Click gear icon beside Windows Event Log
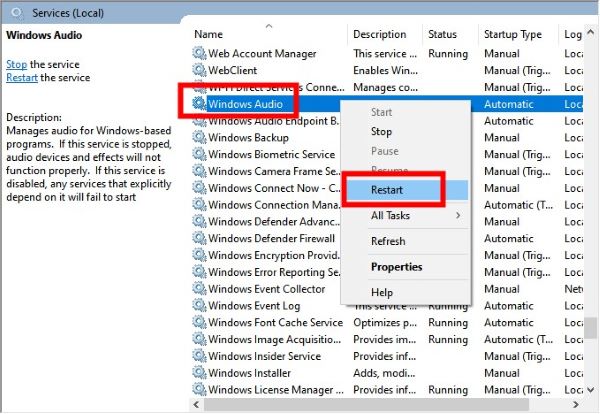Image resolution: width=600 pixels, height=414 pixels. [199, 305]
